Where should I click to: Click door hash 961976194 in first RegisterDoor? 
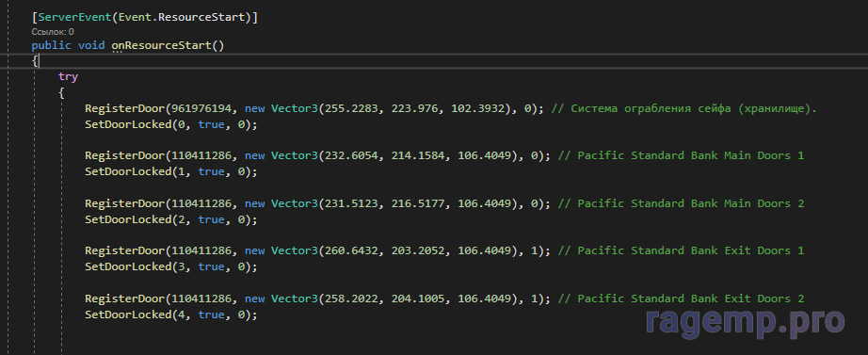coord(201,108)
